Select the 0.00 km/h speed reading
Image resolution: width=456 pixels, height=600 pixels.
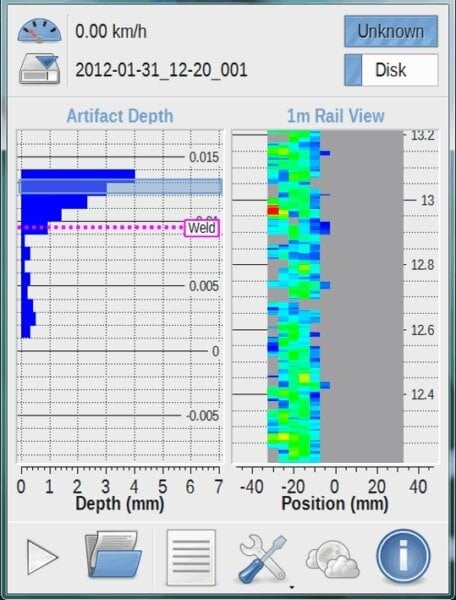coord(111,31)
